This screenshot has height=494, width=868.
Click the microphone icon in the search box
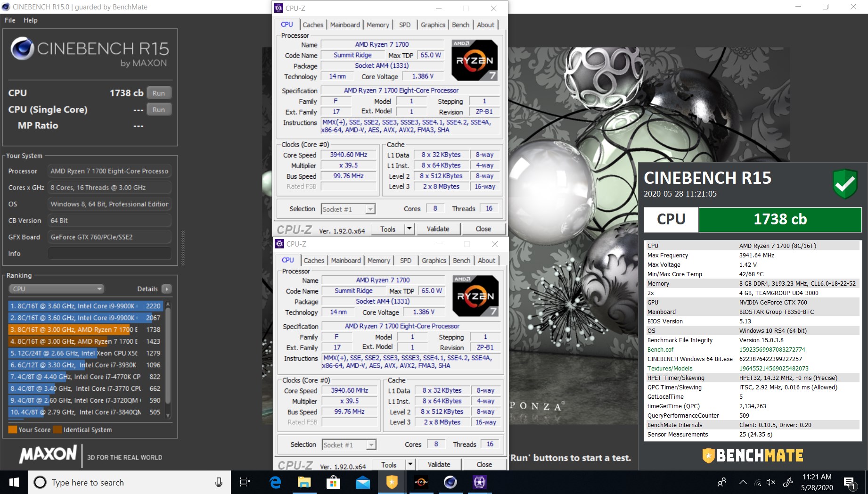coord(219,482)
